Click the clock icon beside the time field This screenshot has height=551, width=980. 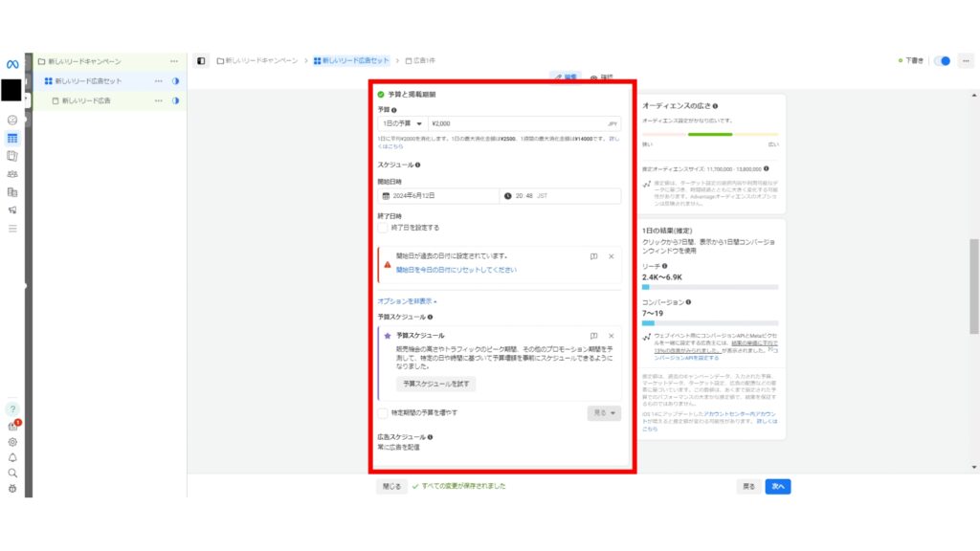tap(507, 195)
